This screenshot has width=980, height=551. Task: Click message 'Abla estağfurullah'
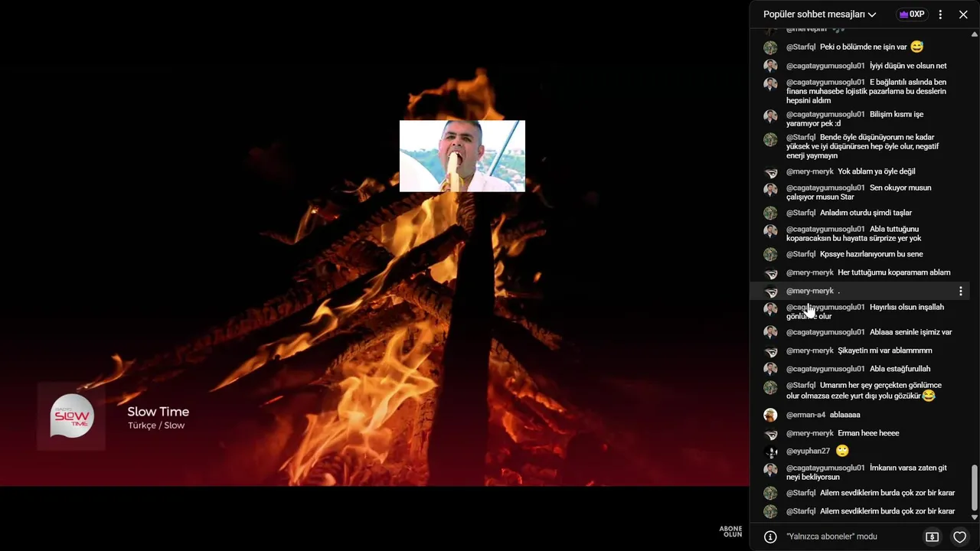click(x=900, y=369)
